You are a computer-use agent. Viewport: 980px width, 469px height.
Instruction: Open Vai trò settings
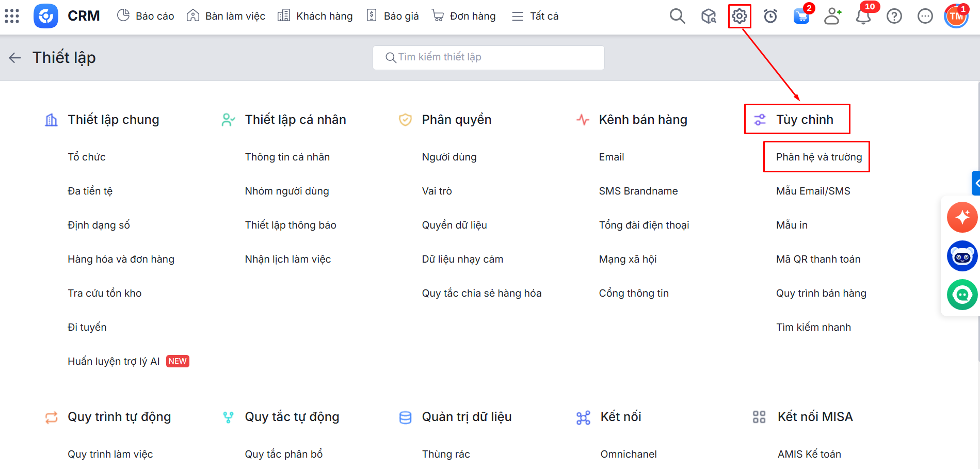click(x=437, y=191)
